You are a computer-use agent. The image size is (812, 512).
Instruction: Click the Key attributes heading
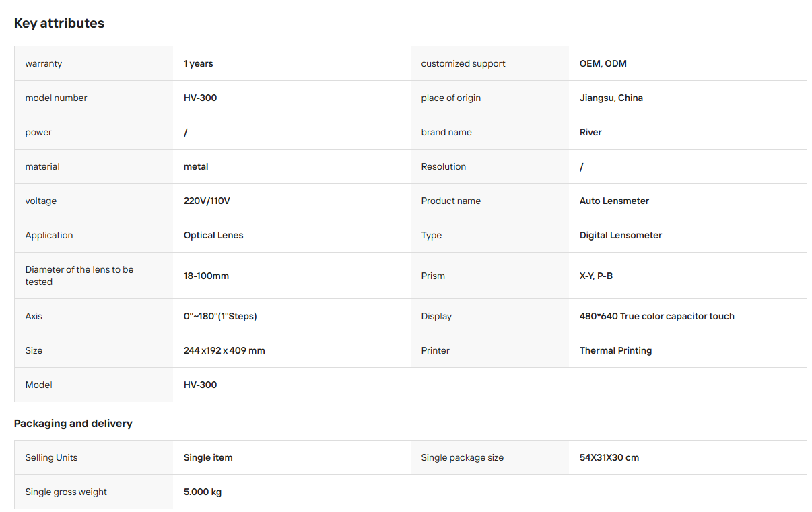tap(59, 23)
